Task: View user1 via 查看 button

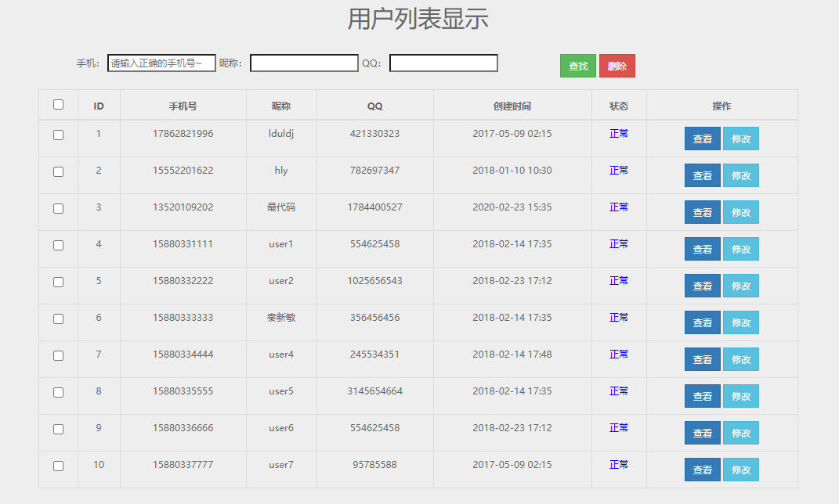Action: click(703, 249)
